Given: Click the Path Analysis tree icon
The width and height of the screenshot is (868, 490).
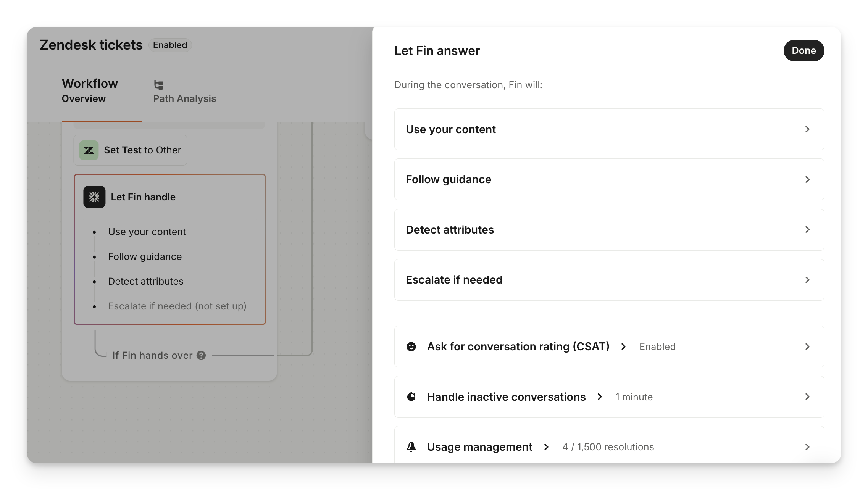Looking at the screenshot, I should pos(158,85).
